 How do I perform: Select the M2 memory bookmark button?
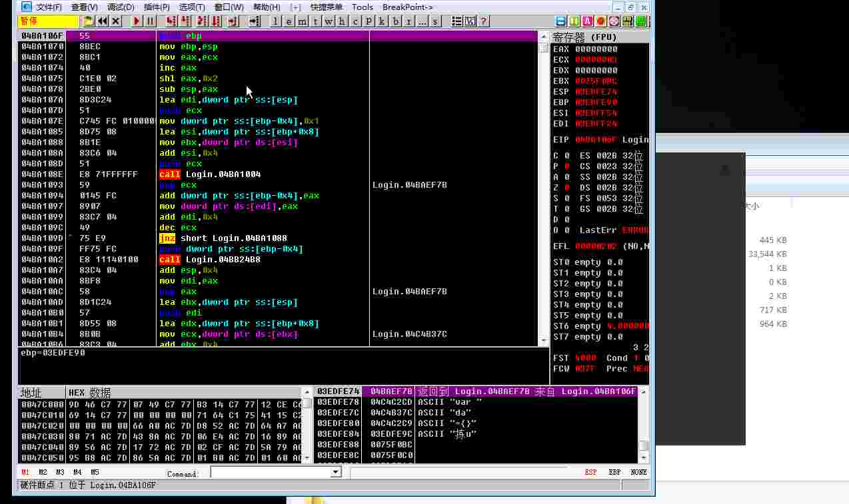point(43,472)
